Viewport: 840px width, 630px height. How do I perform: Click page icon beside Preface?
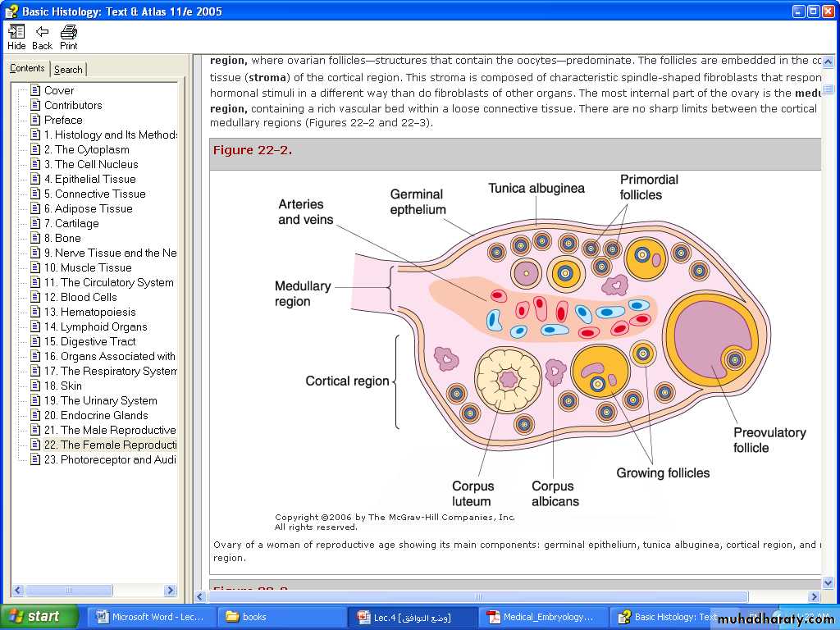pyautogui.click(x=35, y=120)
